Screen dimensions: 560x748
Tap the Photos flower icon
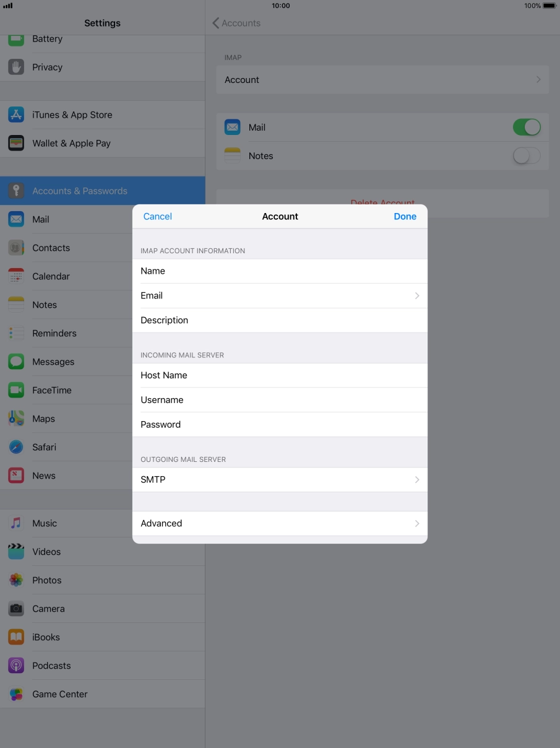pos(16,580)
